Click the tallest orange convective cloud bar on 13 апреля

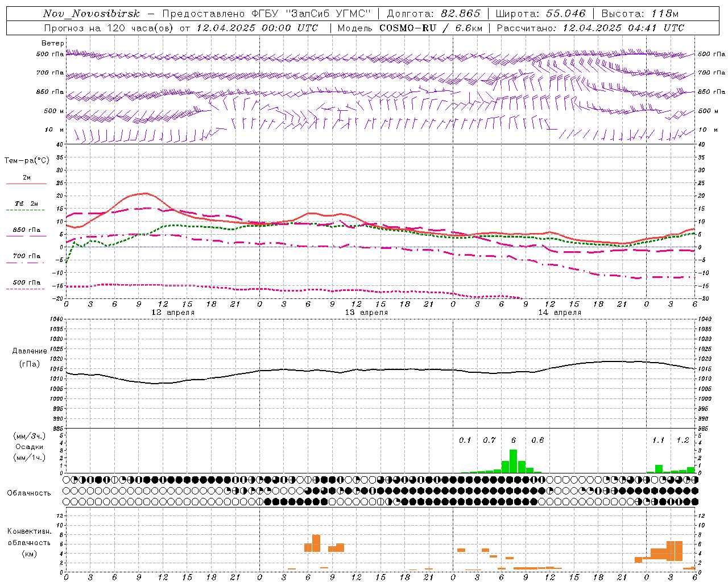point(316,543)
